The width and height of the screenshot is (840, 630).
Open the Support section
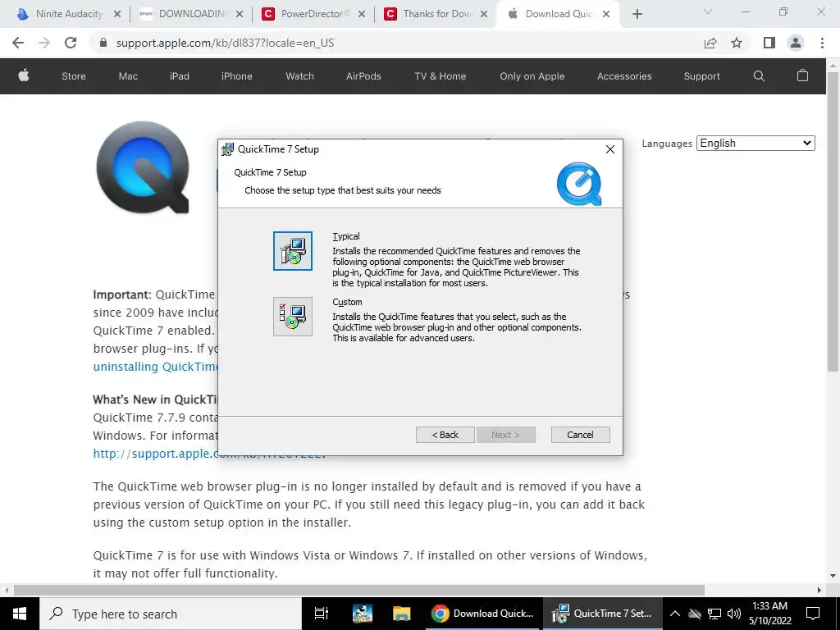[x=702, y=76]
